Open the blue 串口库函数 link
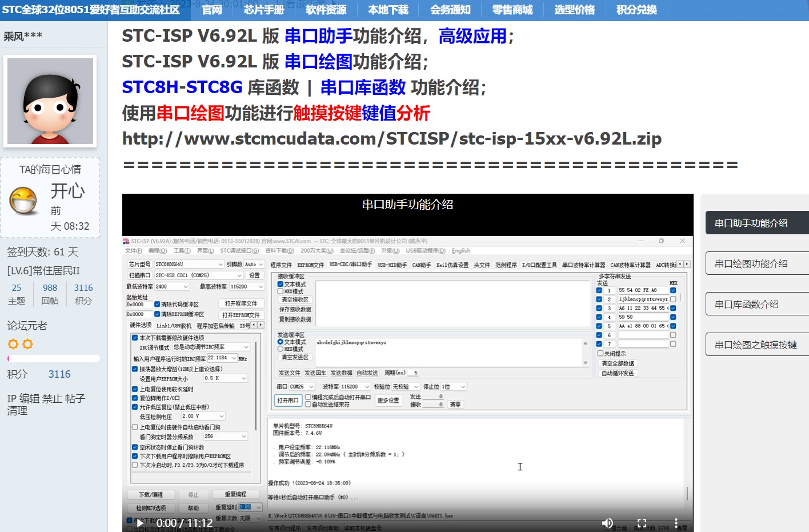This screenshot has height=532, width=809. coord(363,87)
